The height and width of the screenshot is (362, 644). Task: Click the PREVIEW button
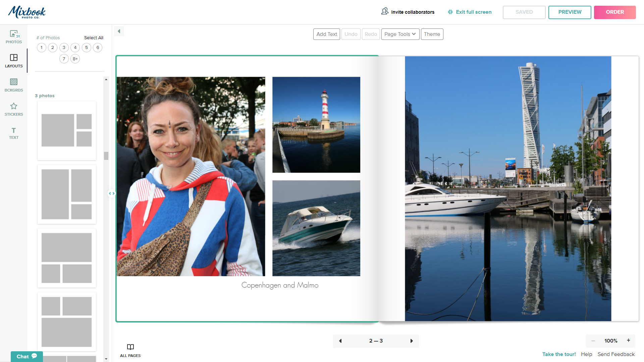click(x=570, y=12)
